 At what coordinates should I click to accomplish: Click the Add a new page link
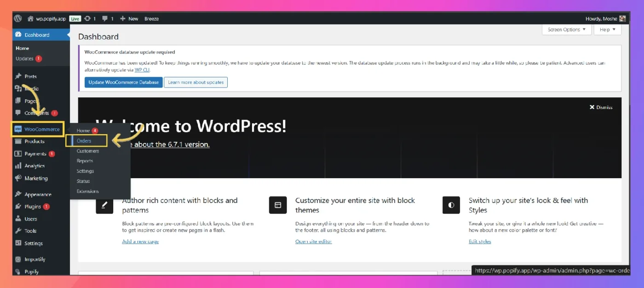(140, 242)
